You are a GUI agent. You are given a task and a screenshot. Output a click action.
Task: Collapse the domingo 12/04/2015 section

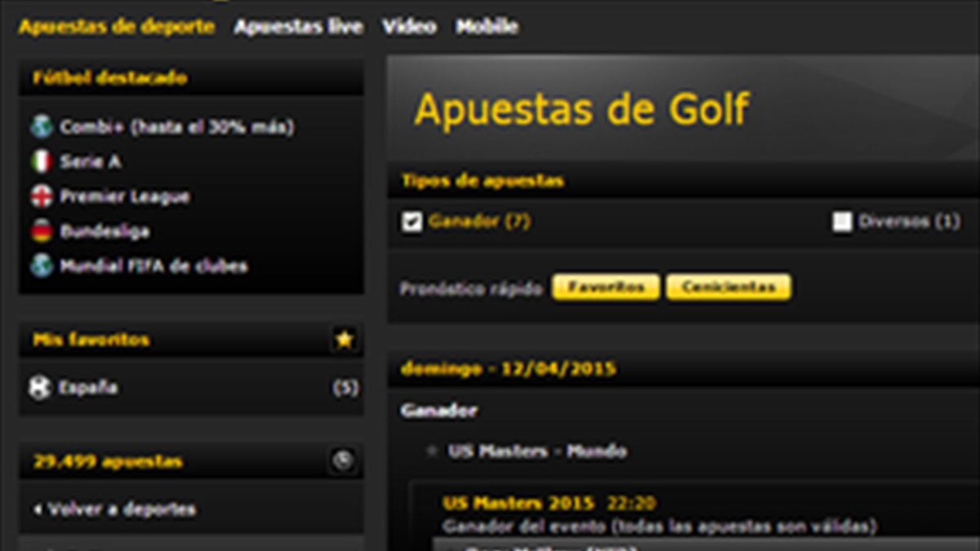point(506,368)
